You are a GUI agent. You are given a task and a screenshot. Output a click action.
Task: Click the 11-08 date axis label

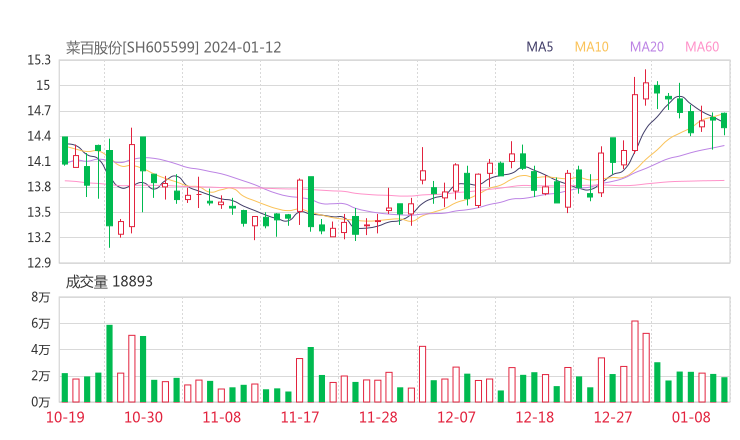222,417
